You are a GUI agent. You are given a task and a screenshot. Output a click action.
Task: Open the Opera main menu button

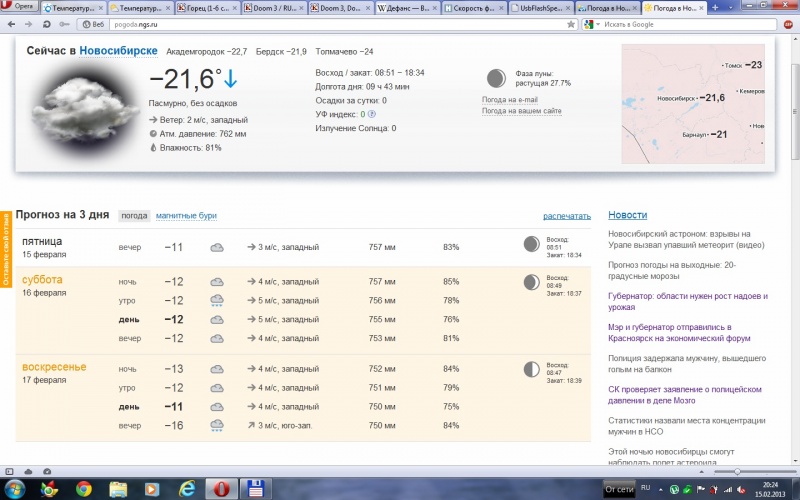pos(19,6)
